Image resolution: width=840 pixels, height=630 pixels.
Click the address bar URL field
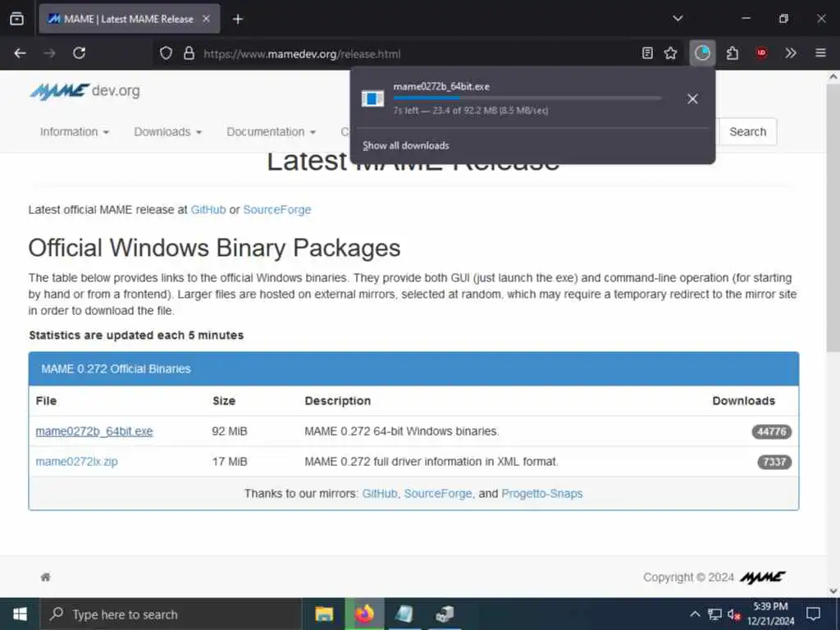(418, 53)
